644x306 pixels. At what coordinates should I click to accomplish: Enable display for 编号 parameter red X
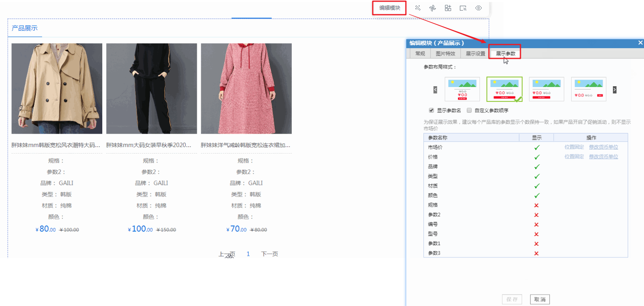point(536,225)
